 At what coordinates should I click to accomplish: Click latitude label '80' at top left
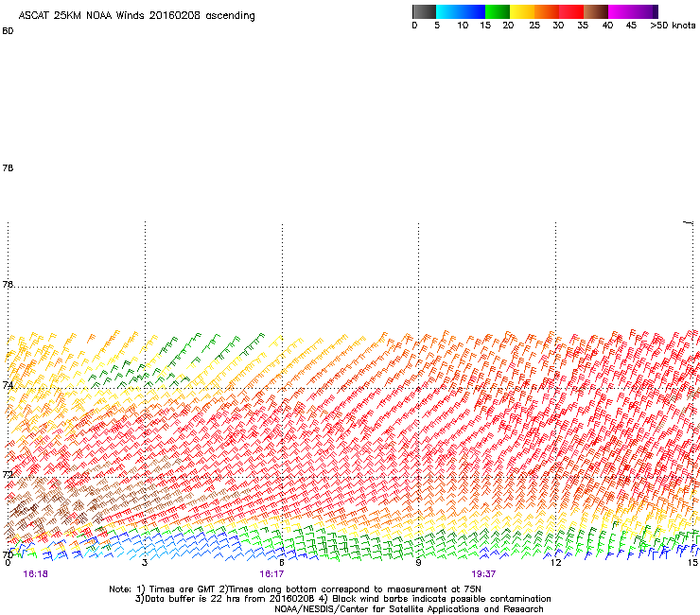pyautogui.click(x=8, y=31)
